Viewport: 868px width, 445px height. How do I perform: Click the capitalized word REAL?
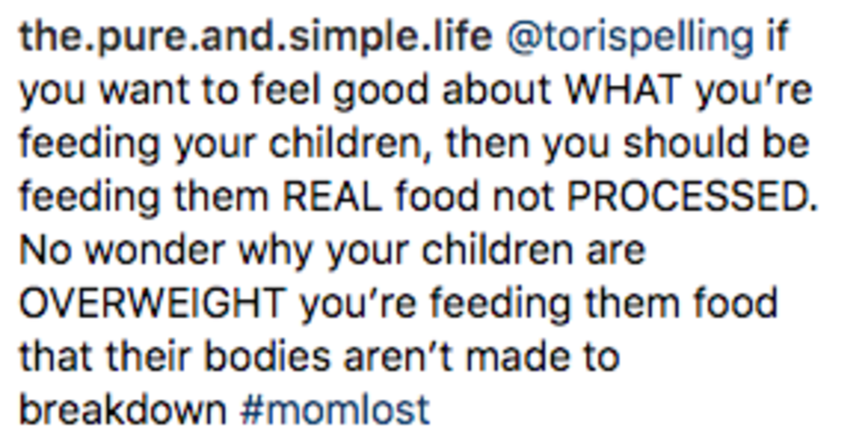331,197
